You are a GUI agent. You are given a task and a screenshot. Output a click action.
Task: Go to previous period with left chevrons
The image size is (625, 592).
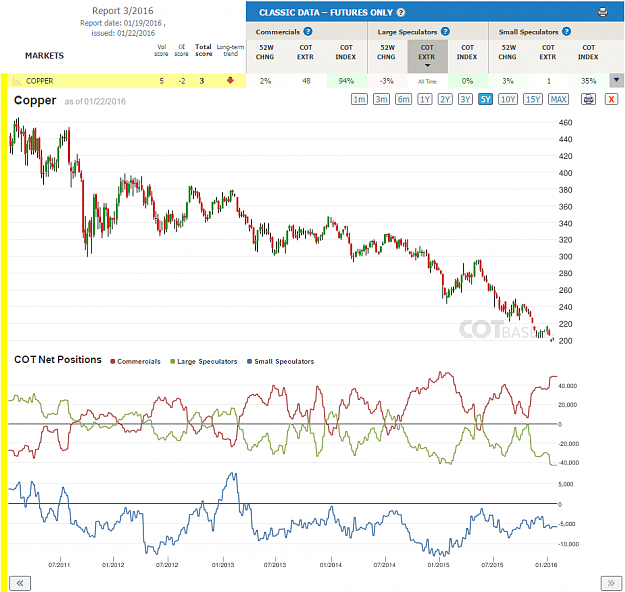click(20, 583)
